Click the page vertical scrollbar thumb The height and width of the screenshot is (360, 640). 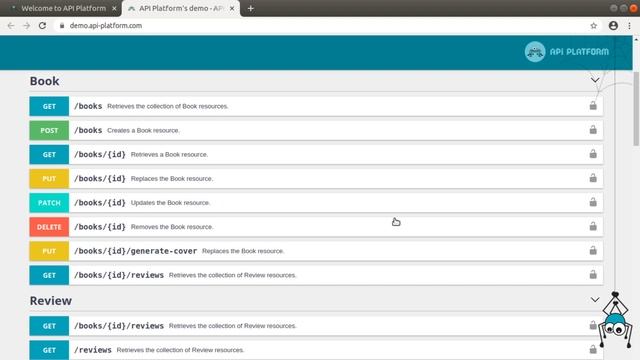pyautogui.click(x=636, y=108)
